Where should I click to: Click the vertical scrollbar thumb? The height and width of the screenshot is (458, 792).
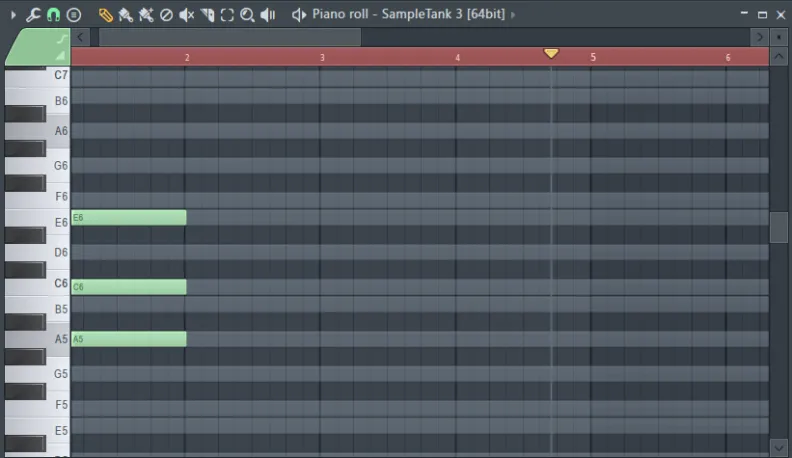pos(779,228)
